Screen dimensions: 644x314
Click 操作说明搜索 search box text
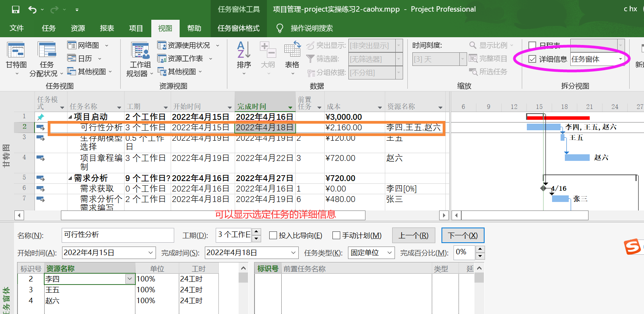312,28
